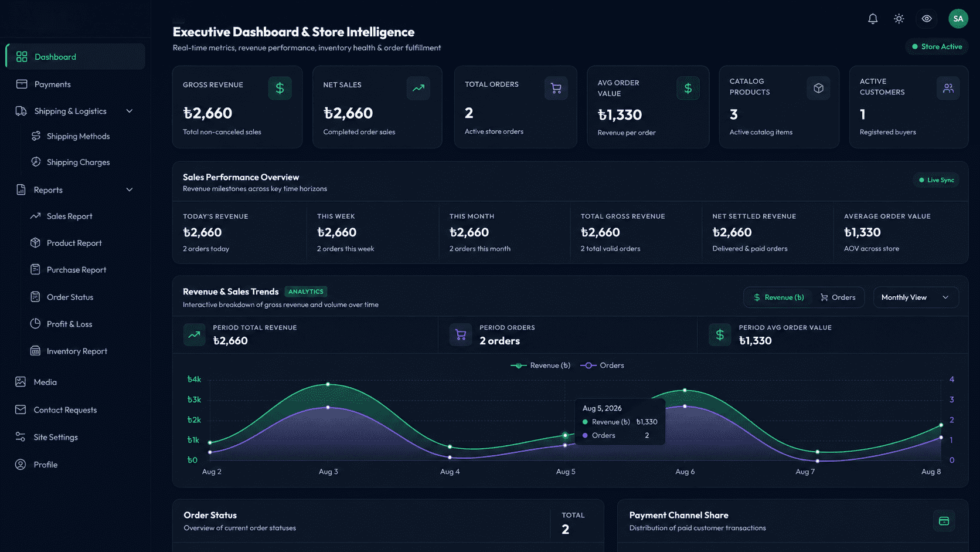Toggle light theme with sun icon
Viewport: 980px width, 552px height.
pos(899,19)
